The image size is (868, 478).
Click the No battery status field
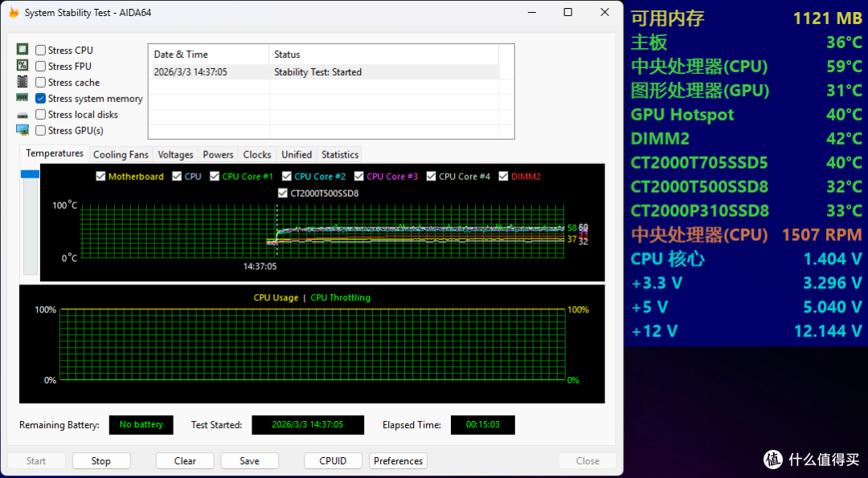(141, 425)
